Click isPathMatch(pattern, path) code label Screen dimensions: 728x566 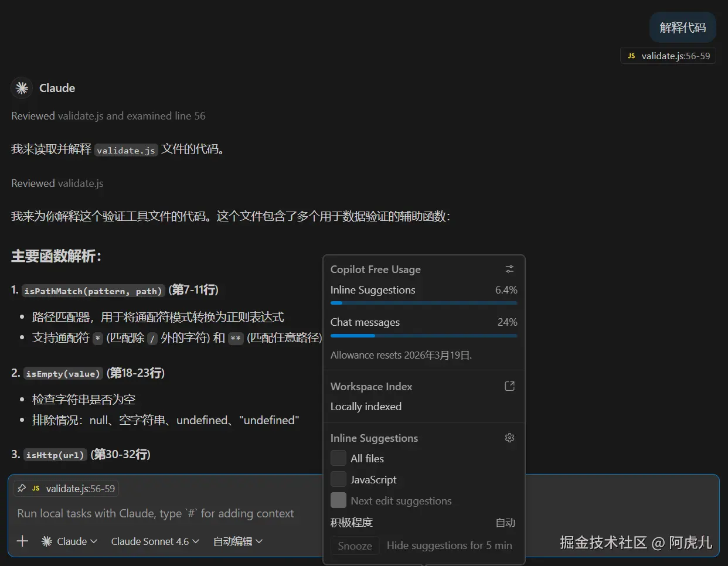[x=93, y=291]
